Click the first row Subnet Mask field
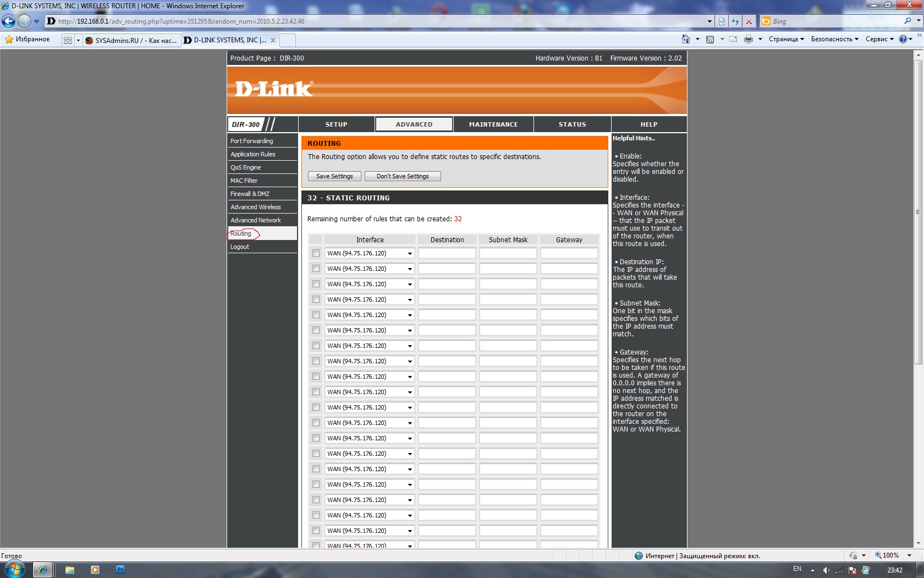Screen dimensions: 924x578 pos(508,253)
